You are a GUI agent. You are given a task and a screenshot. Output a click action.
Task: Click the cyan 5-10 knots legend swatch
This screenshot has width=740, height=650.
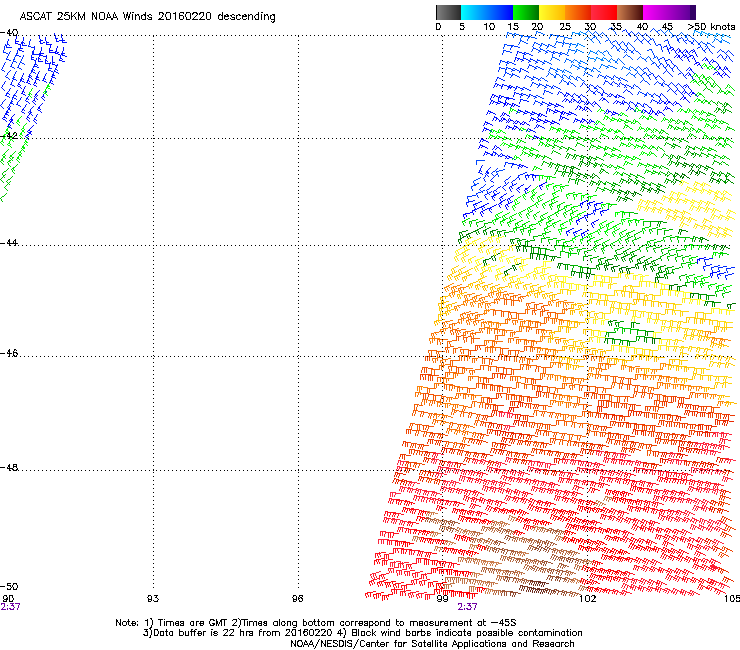tap(474, 12)
